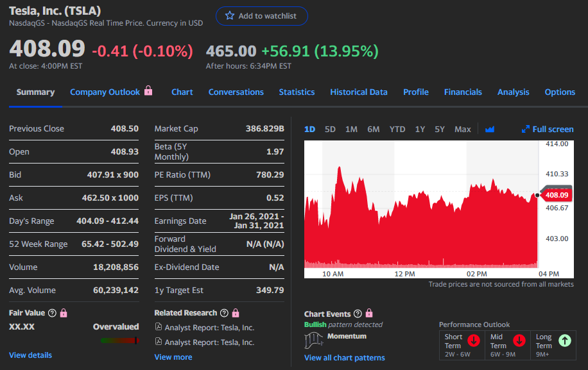Click the EPS (TTM) value 0.52

(275, 198)
